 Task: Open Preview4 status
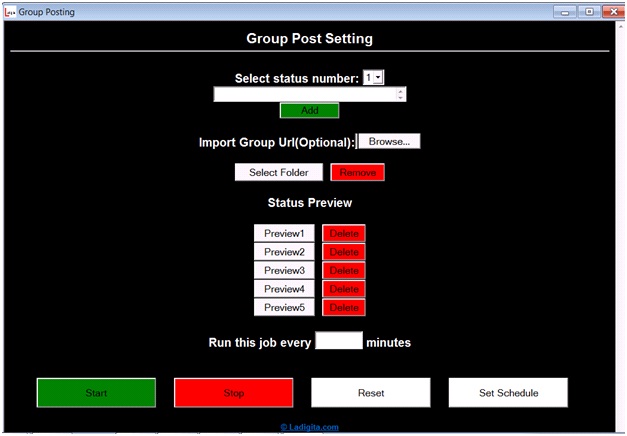pos(284,289)
